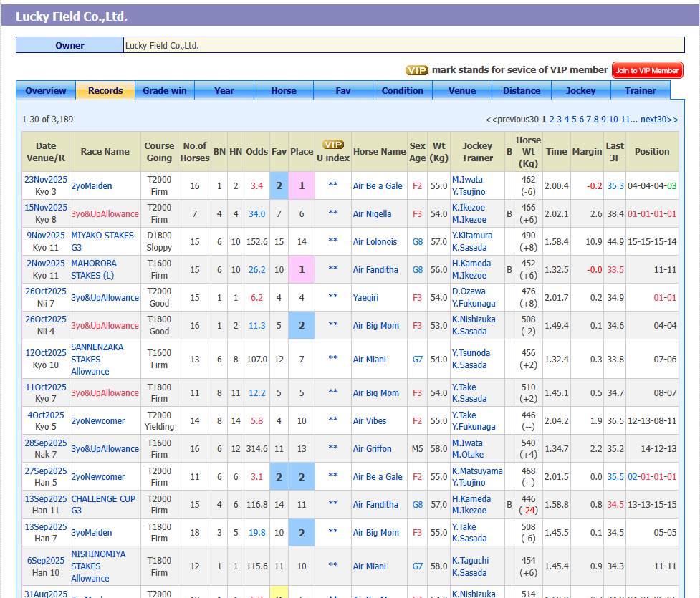
Task: Go to results page 5
Action: tap(574, 120)
